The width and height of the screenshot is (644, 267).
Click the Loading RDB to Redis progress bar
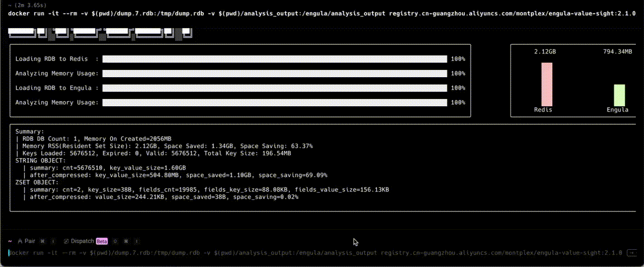pyautogui.click(x=274, y=59)
